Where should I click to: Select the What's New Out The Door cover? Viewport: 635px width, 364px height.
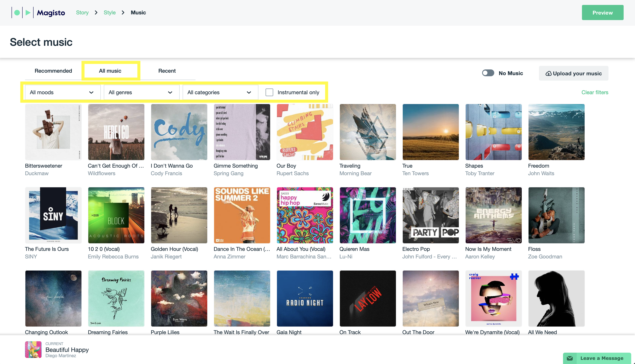coord(431,299)
